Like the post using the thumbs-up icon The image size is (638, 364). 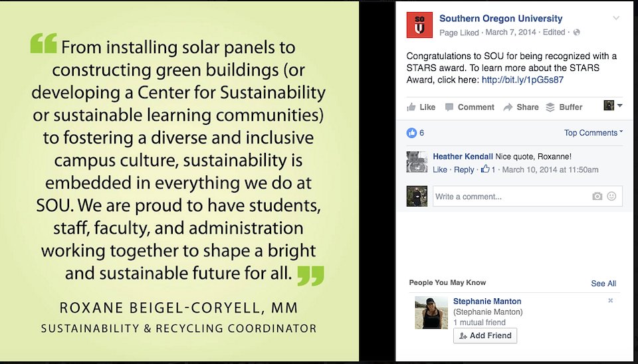tap(411, 108)
